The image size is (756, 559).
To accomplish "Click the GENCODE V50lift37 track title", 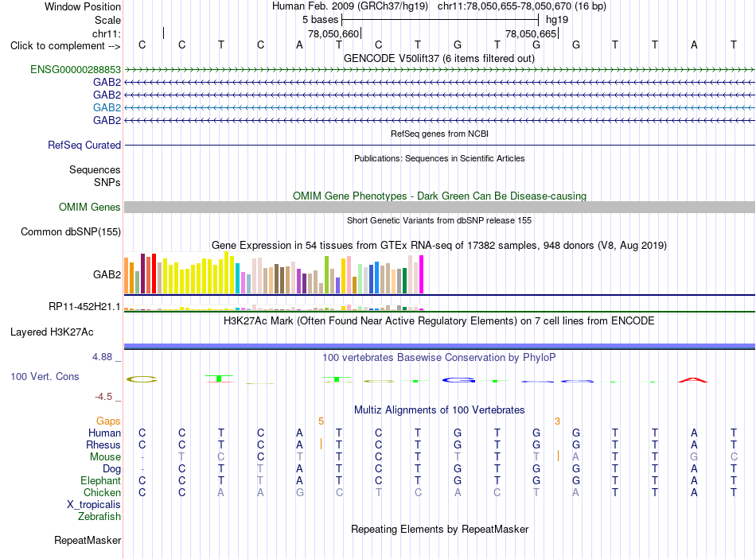I will click(x=439, y=58).
